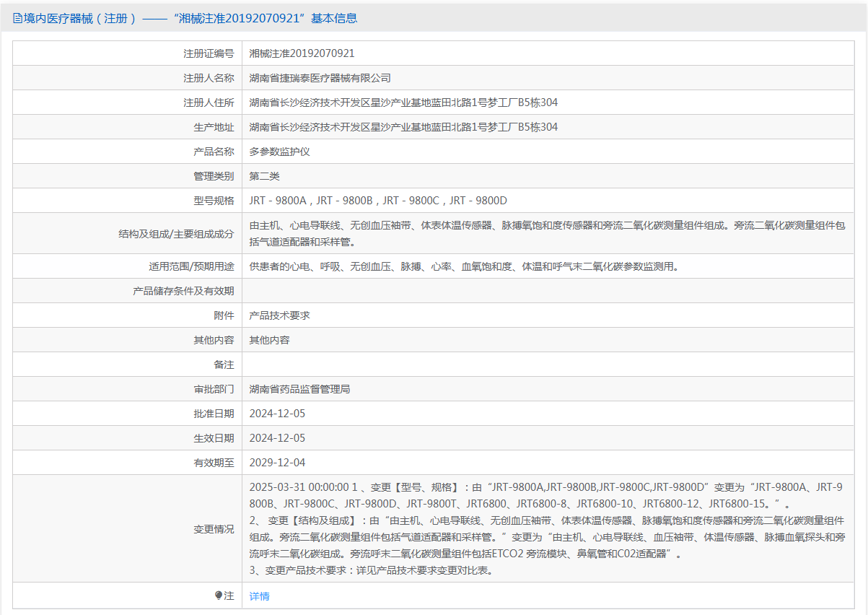
Task: Click the 有效期至 label
Action: click(214, 463)
